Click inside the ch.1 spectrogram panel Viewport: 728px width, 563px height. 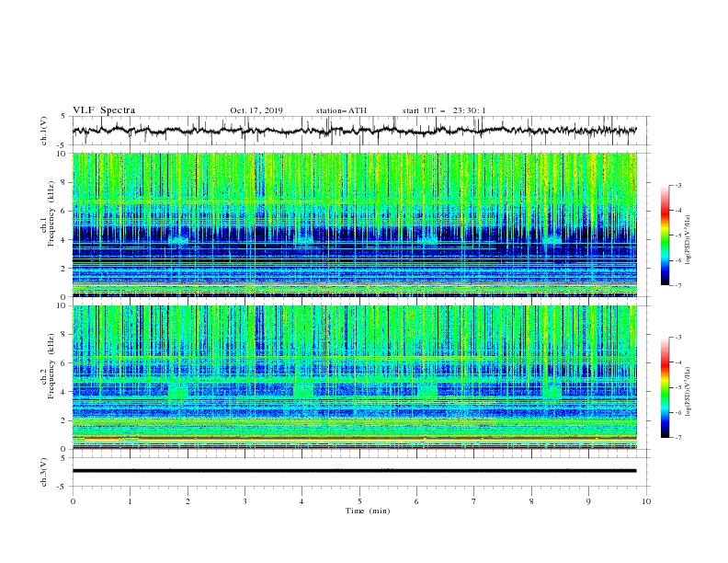coord(355,224)
